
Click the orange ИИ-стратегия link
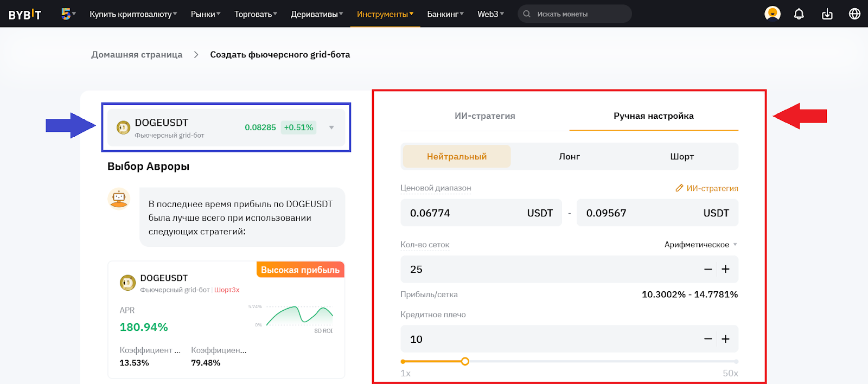click(x=712, y=188)
